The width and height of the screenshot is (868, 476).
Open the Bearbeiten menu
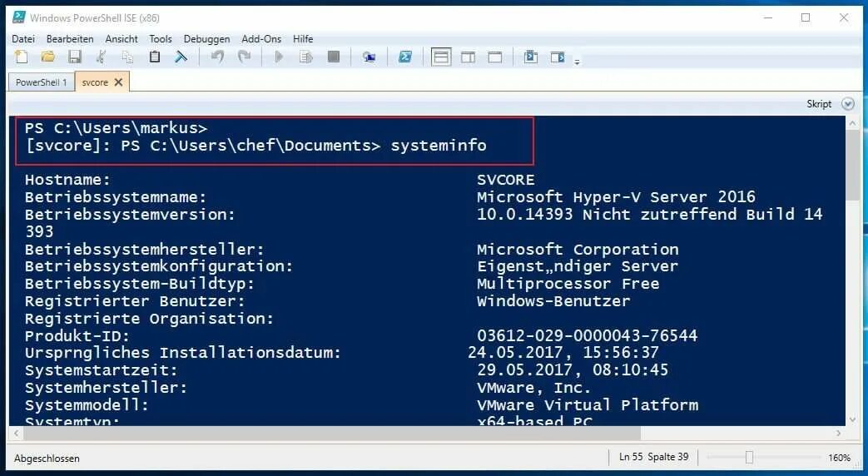[x=70, y=39]
